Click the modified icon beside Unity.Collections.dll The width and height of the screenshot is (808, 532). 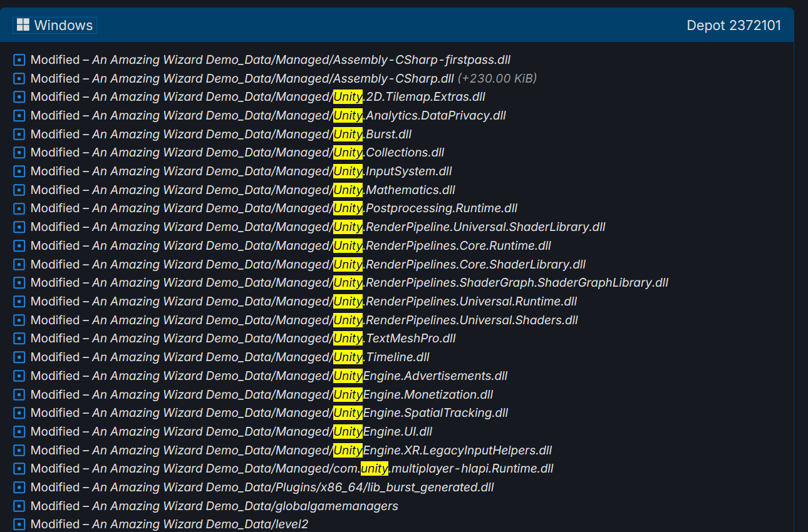(19, 153)
